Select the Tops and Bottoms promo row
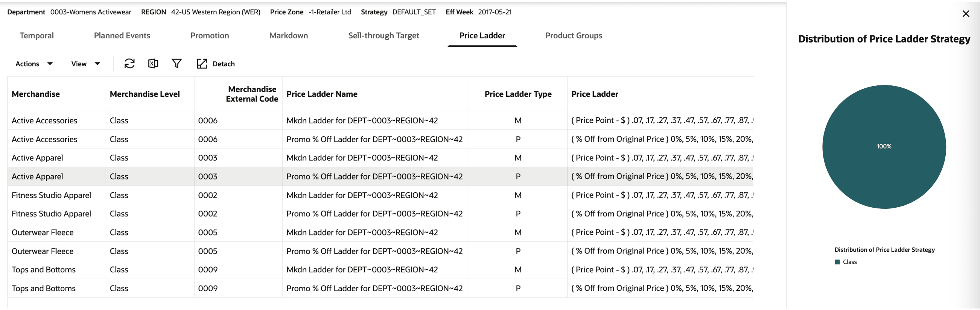The height and width of the screenshot is (310, 980). 380,288
